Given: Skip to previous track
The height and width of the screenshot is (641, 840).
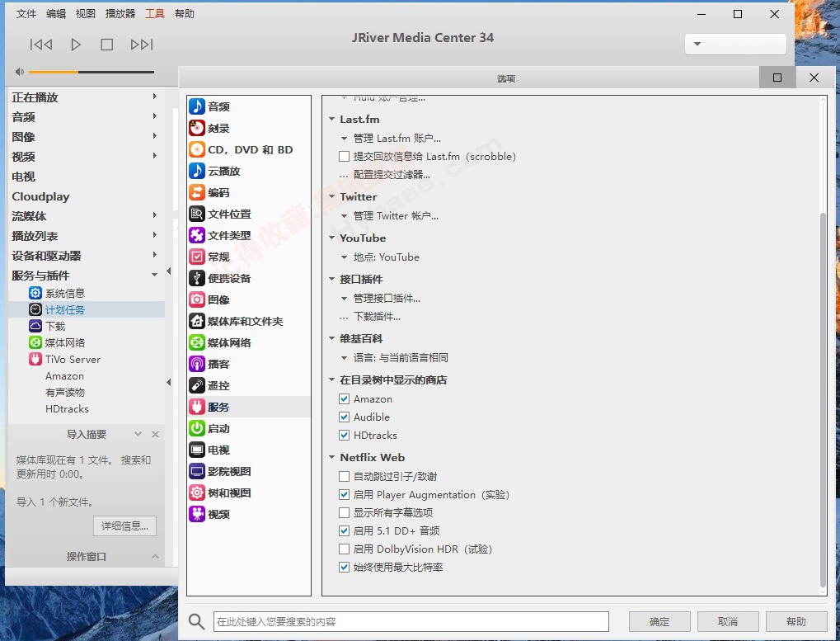Looking at the screenshot, I should coord(41,45).
